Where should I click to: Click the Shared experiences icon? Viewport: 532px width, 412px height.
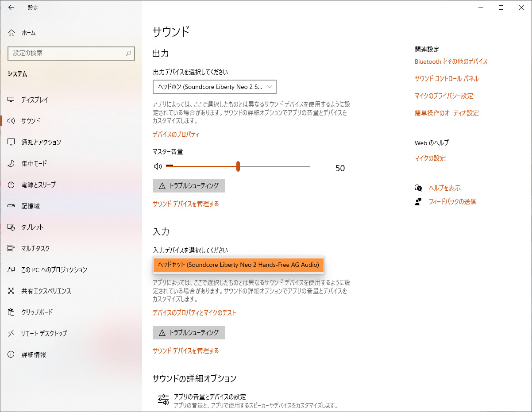(x=11, y=291)
